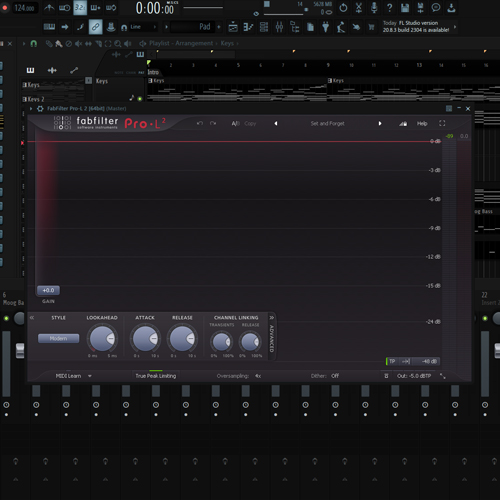Click the Lookahead knob
500x500 pixels.
[102, 338]
